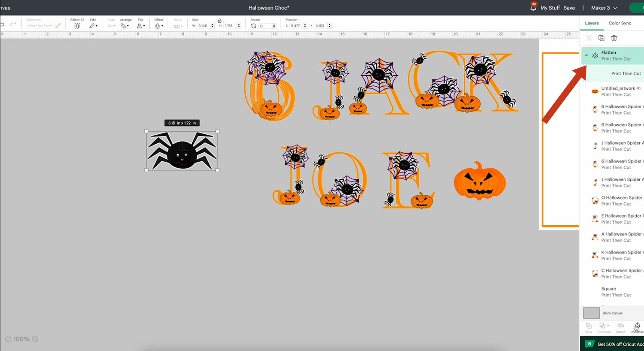
Task: Click the zoom out minus icon
Action: pos(8,339)
